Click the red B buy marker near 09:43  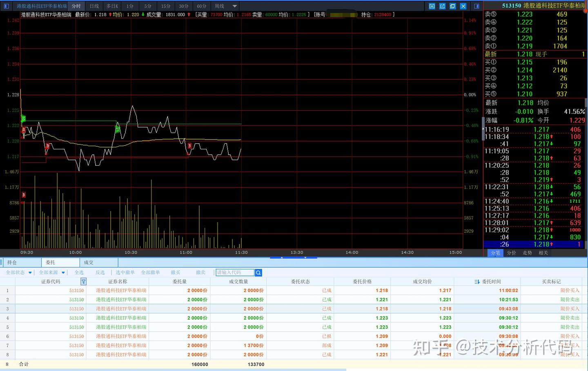tap(48, 146)
